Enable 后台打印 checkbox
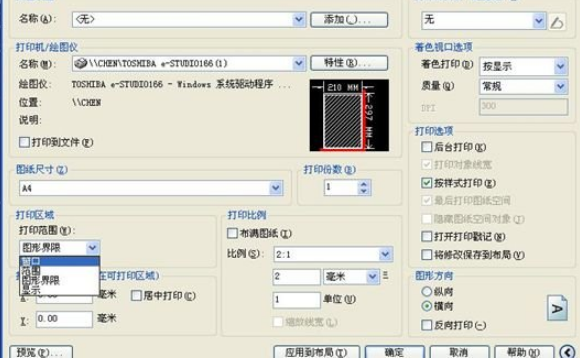The image size is (580, 362). click(x=426, y=147)
